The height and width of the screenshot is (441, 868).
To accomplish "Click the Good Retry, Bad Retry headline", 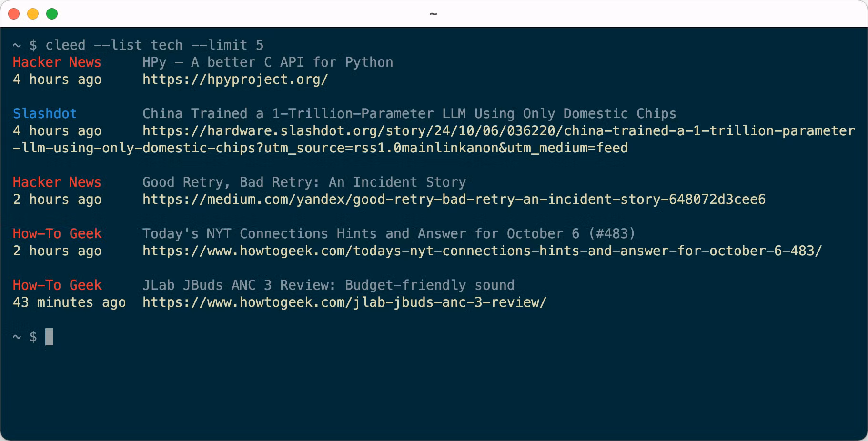I will coord(304,182).
